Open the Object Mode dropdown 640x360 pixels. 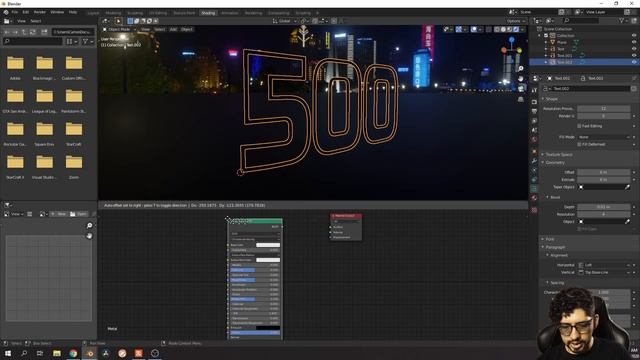coord(119,29)
